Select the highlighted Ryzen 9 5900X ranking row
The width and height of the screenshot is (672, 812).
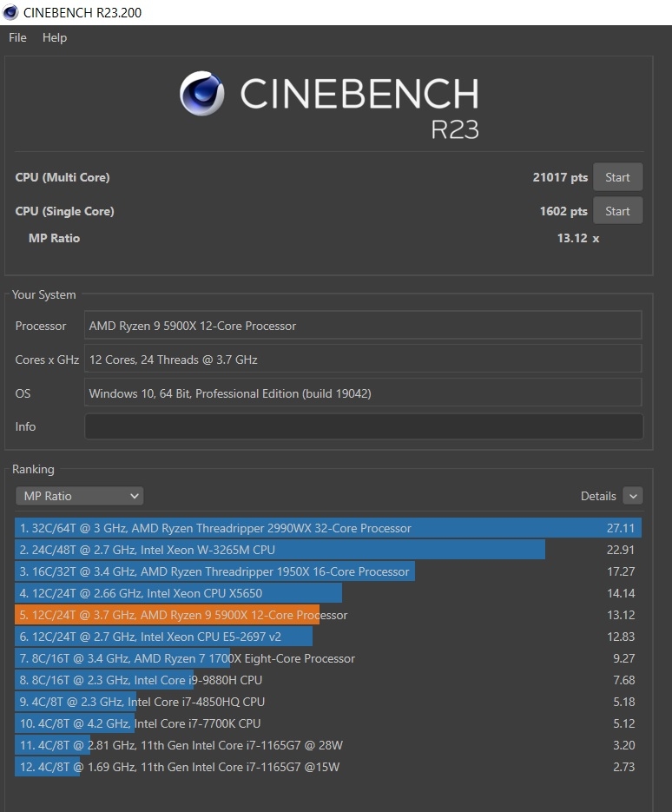pos(328,615)
